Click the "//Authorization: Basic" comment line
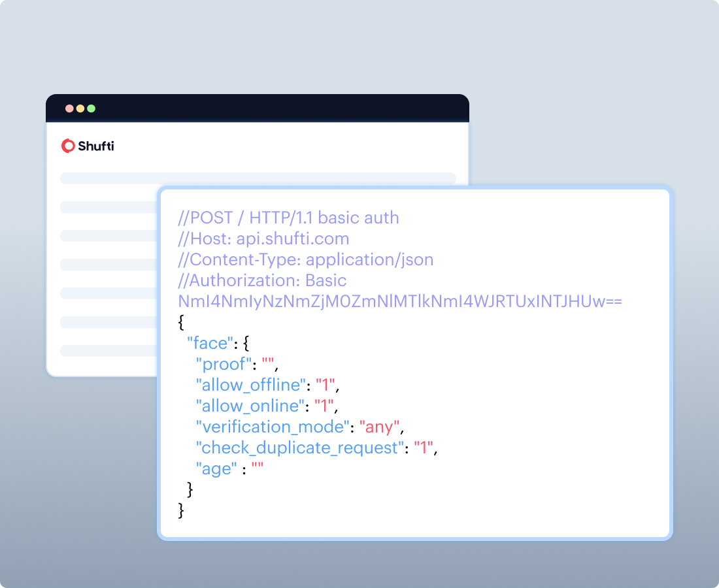The width and height of the screenshot is (719, 588). tap(262, 280)
